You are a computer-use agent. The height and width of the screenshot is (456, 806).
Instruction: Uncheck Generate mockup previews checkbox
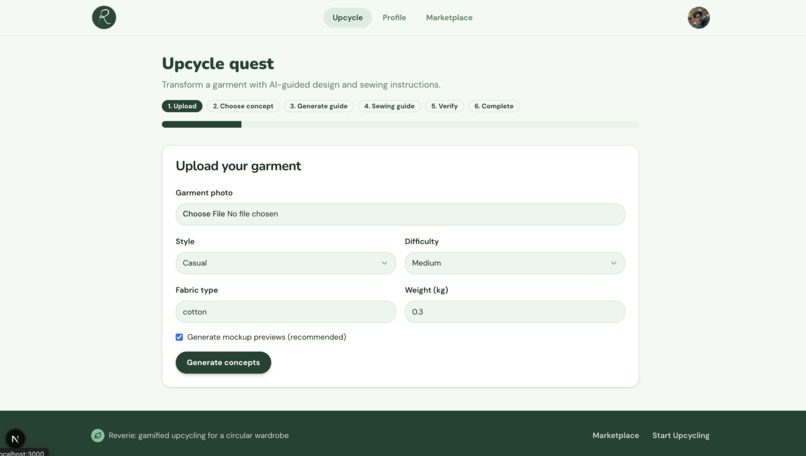coord(179,337)
